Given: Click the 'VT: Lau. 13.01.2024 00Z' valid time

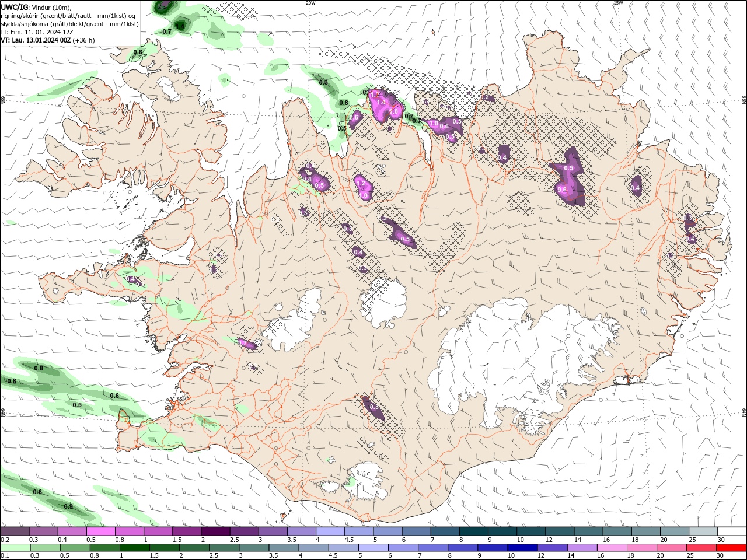Looking at the screenshot, I should coord(36,40).
